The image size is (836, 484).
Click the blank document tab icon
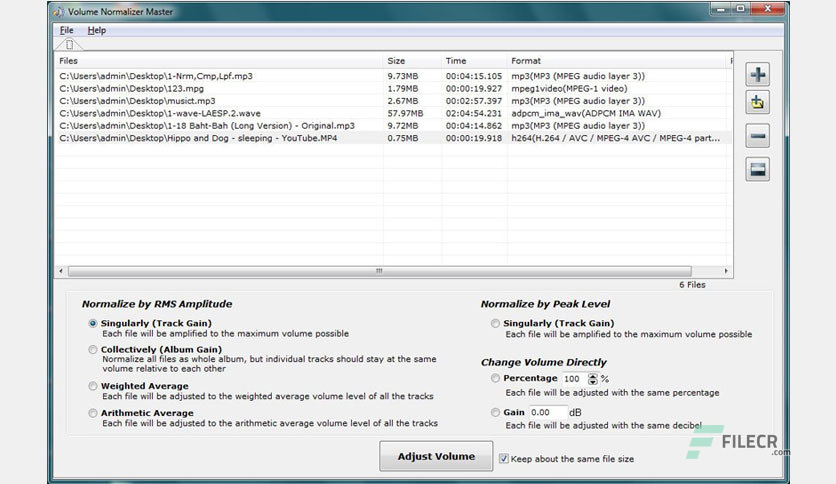[x=69, y=45]
